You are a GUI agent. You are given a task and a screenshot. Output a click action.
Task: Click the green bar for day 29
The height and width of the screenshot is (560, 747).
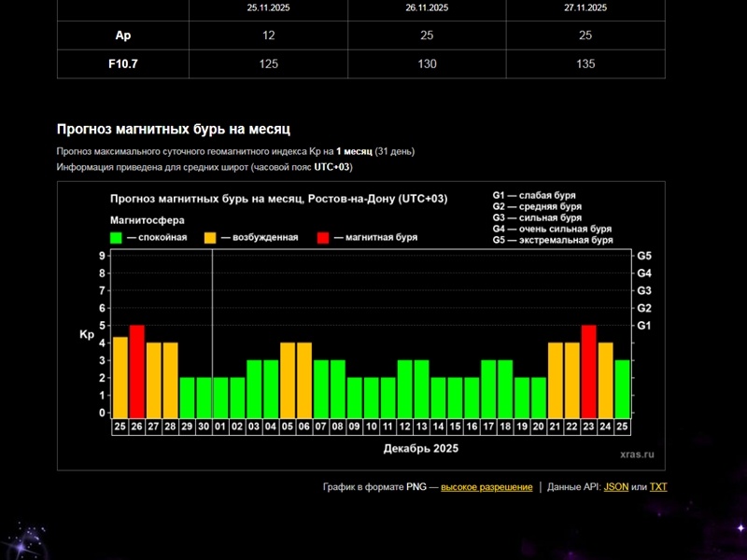click(x=188, y=398)
